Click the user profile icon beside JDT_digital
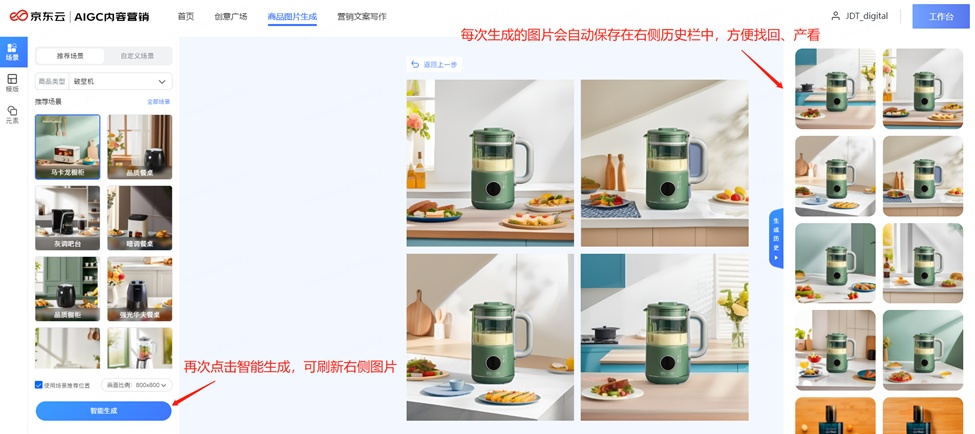Viewport: 975px width, 434px height. (835, 16)
